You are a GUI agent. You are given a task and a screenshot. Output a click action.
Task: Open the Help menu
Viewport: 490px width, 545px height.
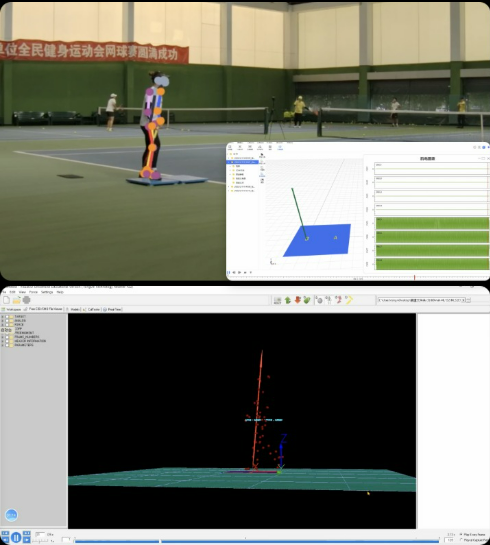tap(60, 292)
